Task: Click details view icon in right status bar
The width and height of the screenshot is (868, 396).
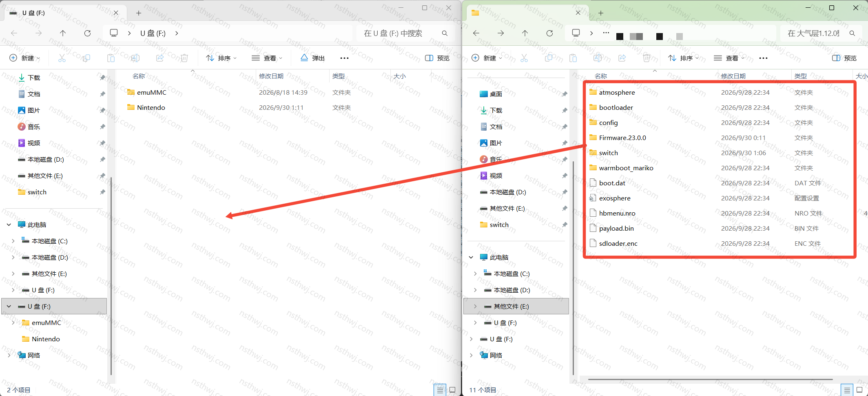Action: tap(847, 390)
